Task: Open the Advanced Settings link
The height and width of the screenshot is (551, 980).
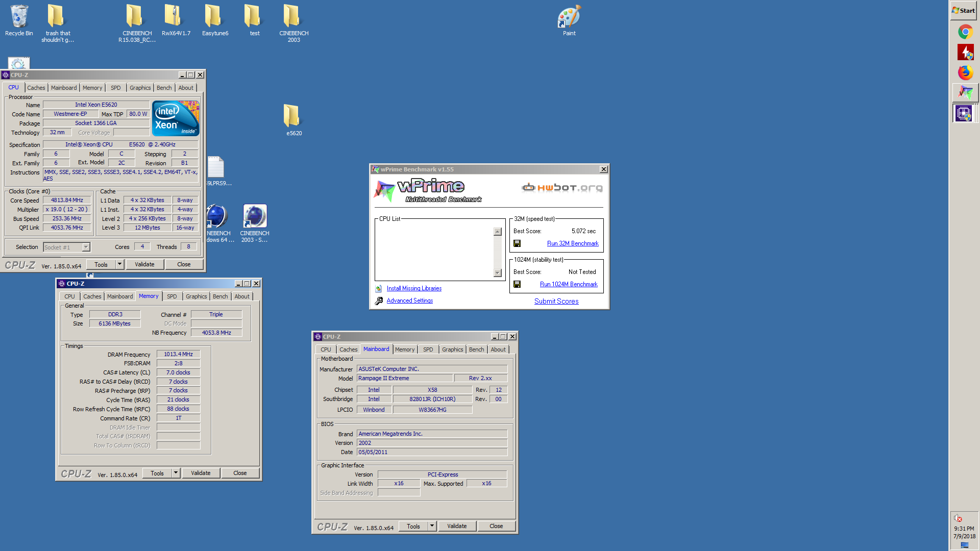Action: pyautogui.click(x=409, y=300)
